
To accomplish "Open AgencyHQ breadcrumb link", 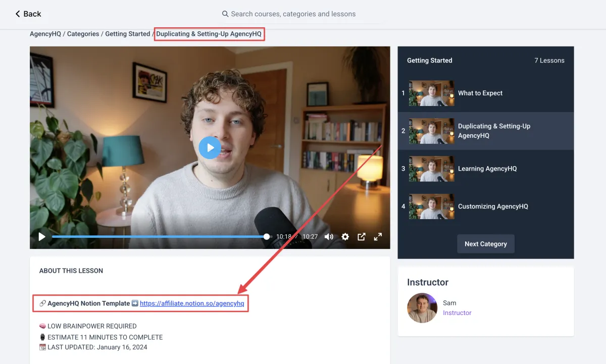I will [x=45, y=34].
